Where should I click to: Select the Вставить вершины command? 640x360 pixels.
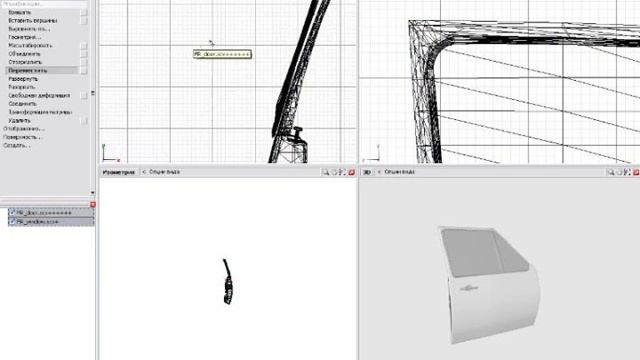(33, 20)
